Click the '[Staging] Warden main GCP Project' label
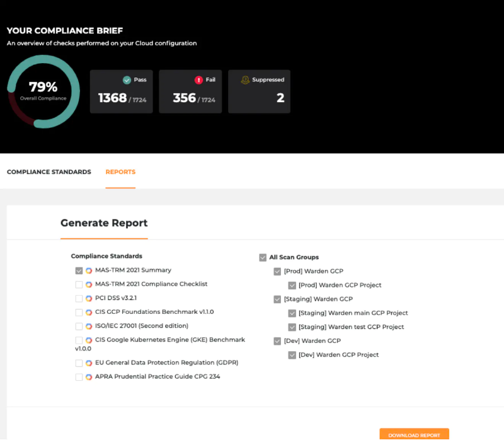 [353, 313]
